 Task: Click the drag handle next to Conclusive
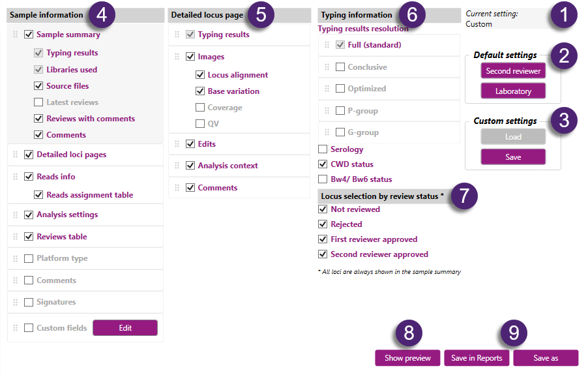pos(327,67)
